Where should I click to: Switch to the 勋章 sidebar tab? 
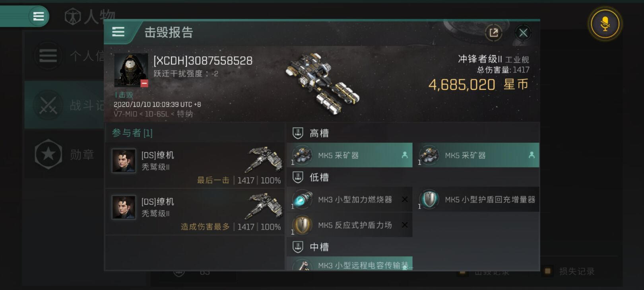coord(64,154)
